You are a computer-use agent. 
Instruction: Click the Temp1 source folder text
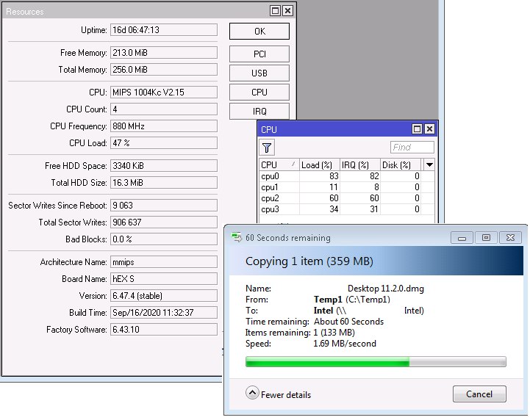[x=328, y=300]
